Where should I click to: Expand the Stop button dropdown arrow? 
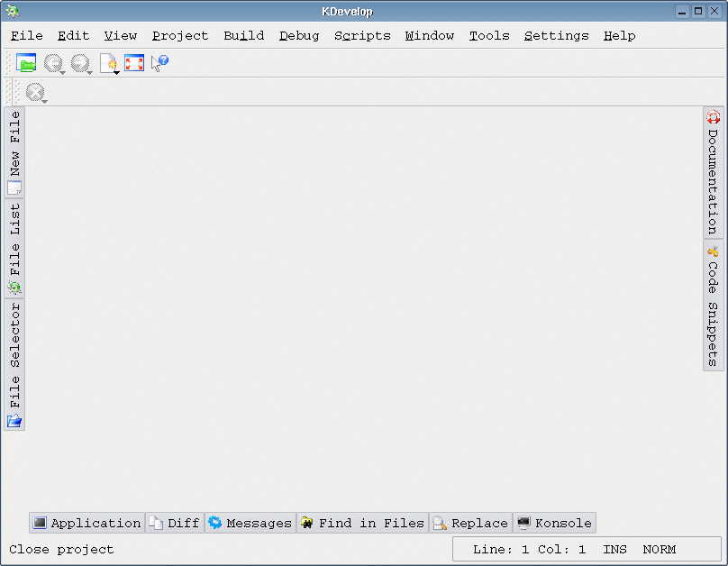44,102
